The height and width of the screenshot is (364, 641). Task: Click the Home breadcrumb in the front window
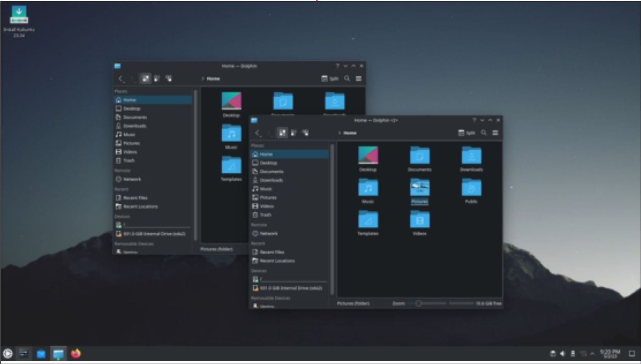pyautogui.click(x=350, y=133)
